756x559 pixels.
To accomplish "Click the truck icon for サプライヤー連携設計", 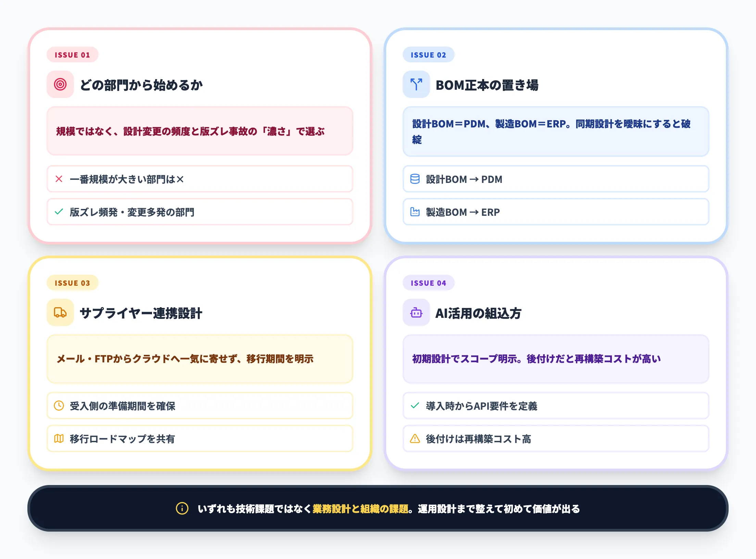I will click(60, 312).
